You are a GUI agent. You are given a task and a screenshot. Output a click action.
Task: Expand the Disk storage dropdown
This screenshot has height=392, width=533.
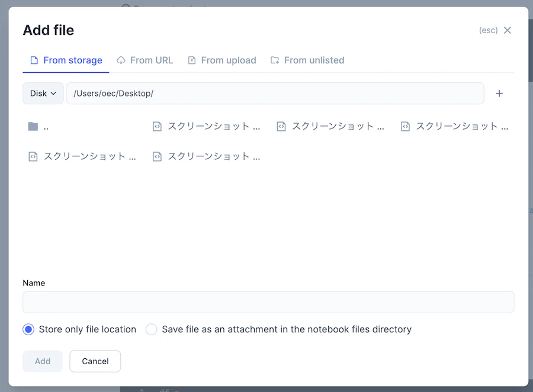click(43, 94)
